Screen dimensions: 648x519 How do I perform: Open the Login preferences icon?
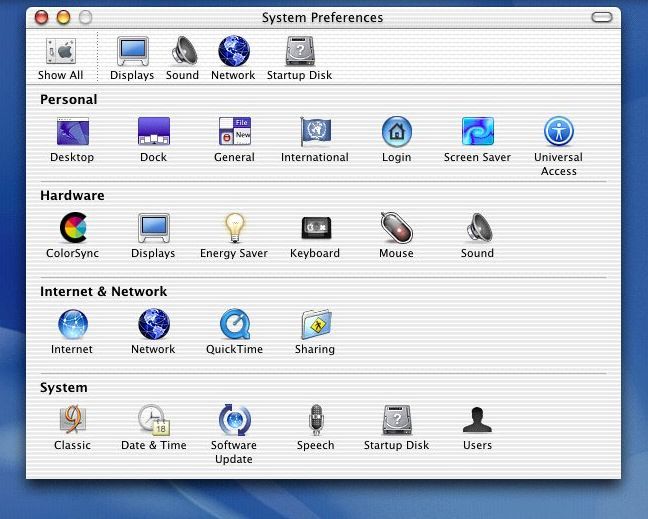(397, 131)
